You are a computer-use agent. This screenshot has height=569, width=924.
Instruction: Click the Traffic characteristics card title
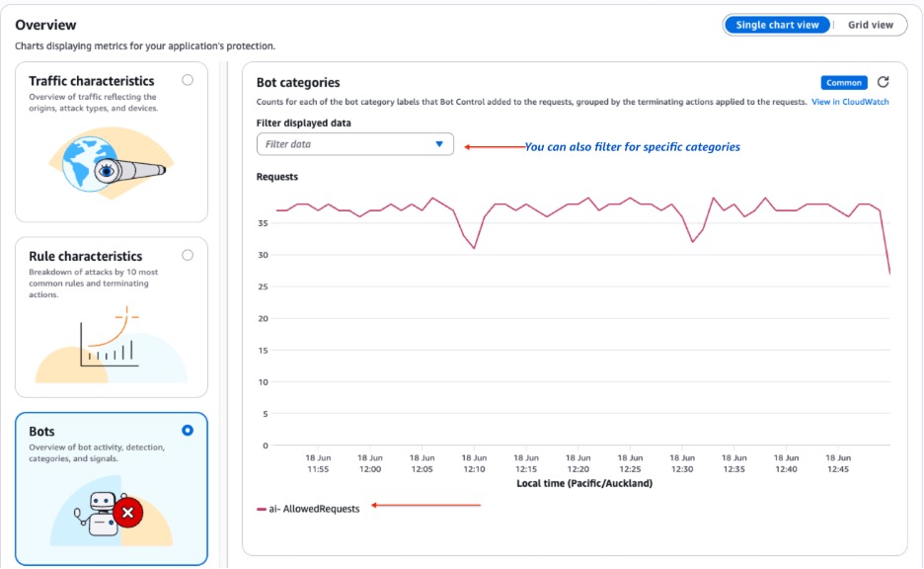pos(91,81)
